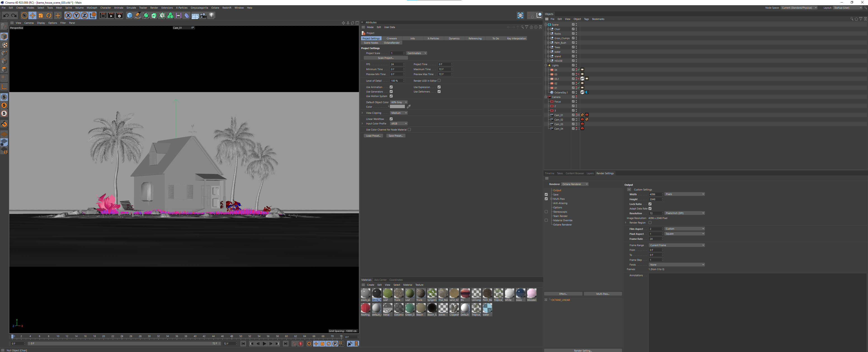Click the Multi-Pass button

click(x=602, y=294)
